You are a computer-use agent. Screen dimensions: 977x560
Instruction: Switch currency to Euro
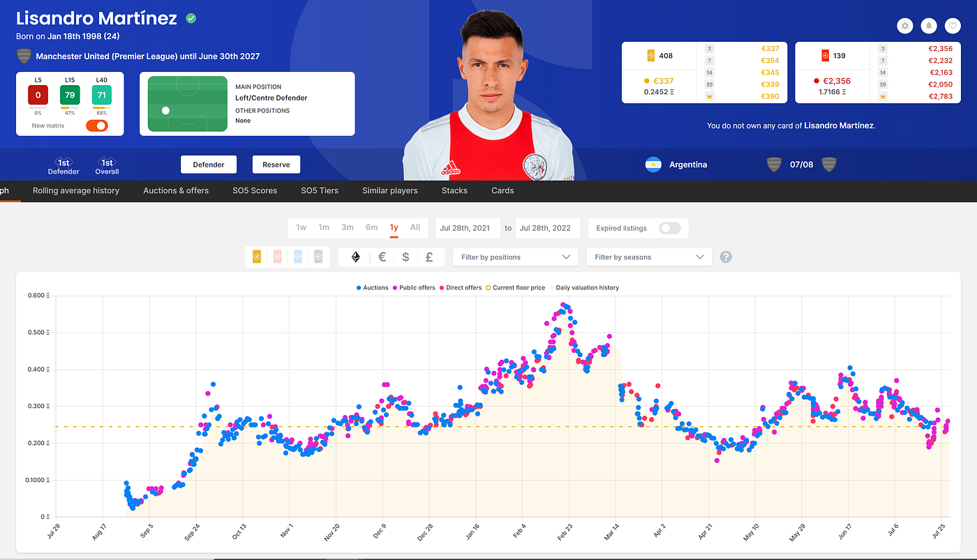coord(382,257)
